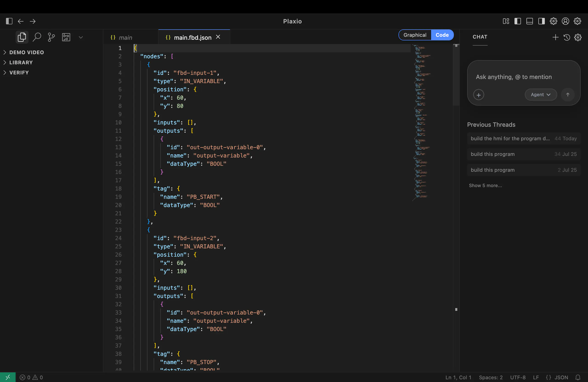Open thread 'build the hmi for the program d...'

pyautogui.click(x=523, y=138)
